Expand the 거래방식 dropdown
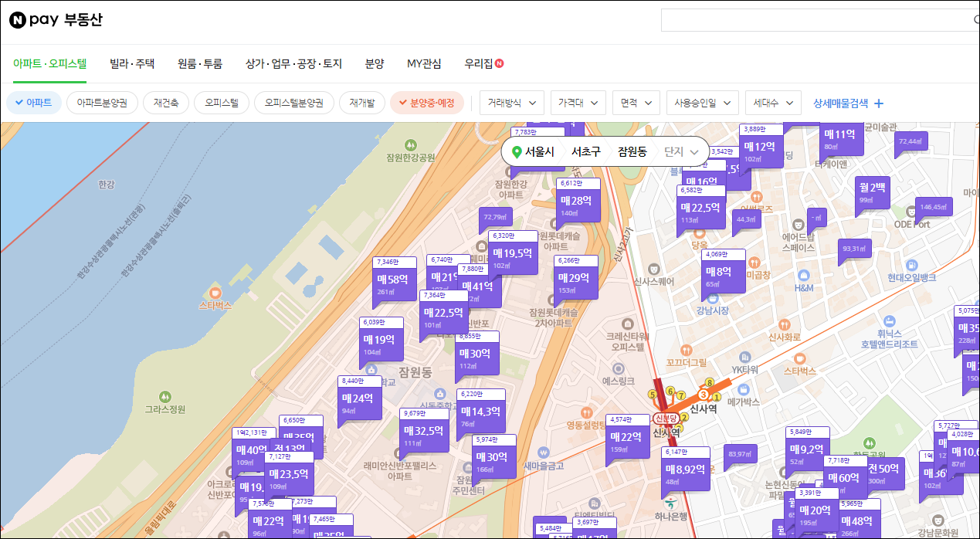 (512, 102)
